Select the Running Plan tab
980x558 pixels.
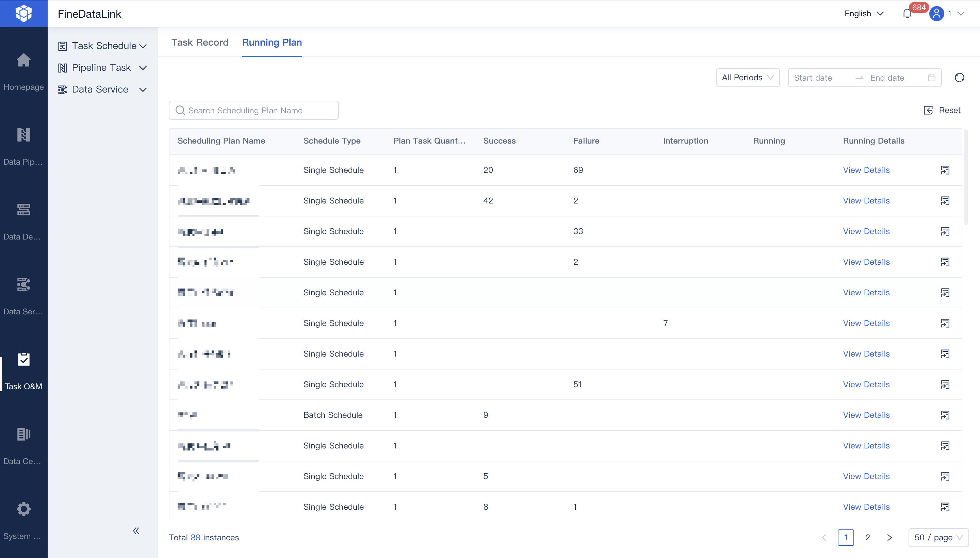272,43
